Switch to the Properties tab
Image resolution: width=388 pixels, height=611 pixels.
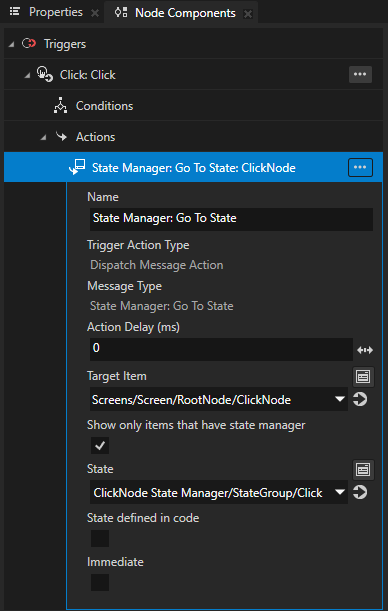tap(56, 12)
